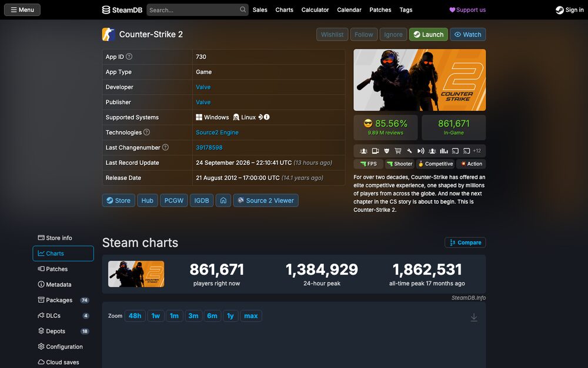Click the info icon after Linux
588x368 pixels.
point(266,117)
